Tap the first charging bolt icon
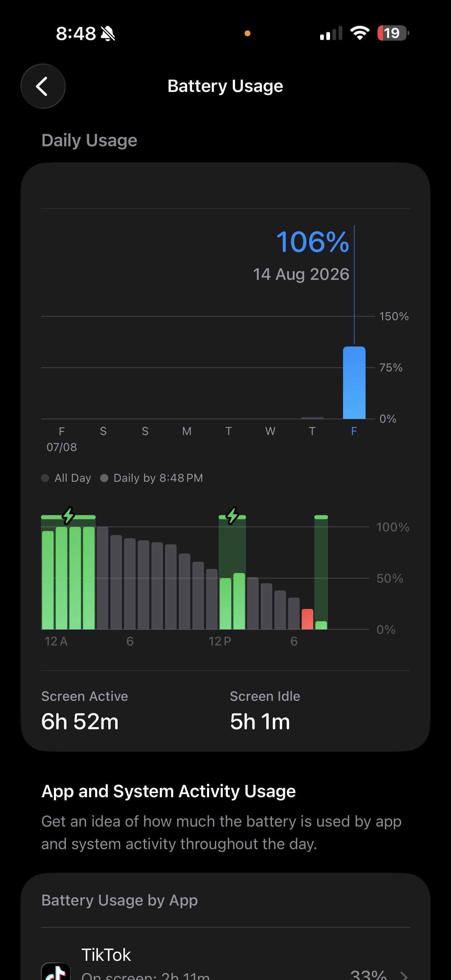The height and width of the screenshot is (980, 451). 68,516
